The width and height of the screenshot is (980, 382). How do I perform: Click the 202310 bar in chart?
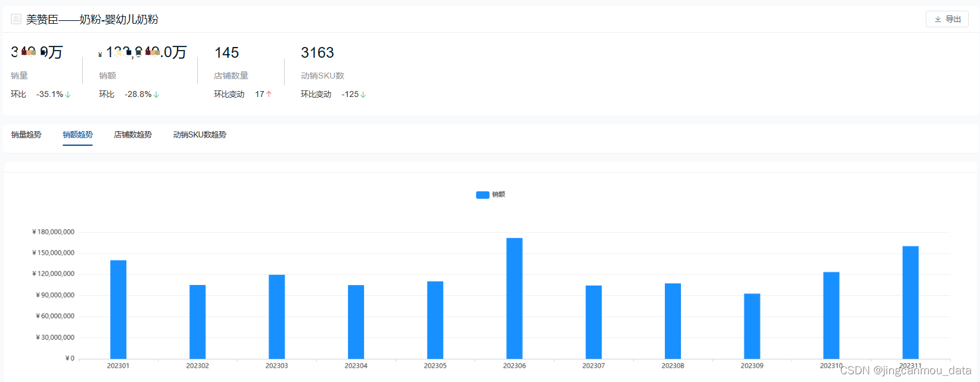[831, 315]
